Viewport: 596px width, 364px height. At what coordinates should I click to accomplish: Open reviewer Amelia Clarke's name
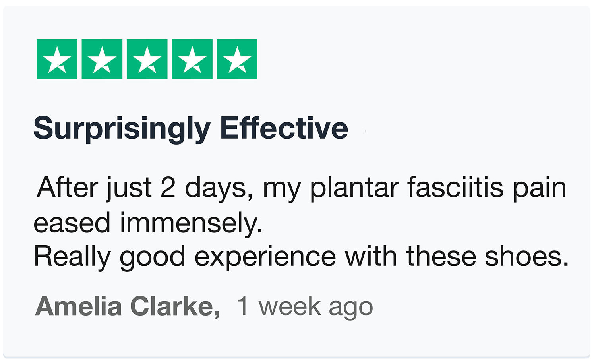[x=127, y=306]
